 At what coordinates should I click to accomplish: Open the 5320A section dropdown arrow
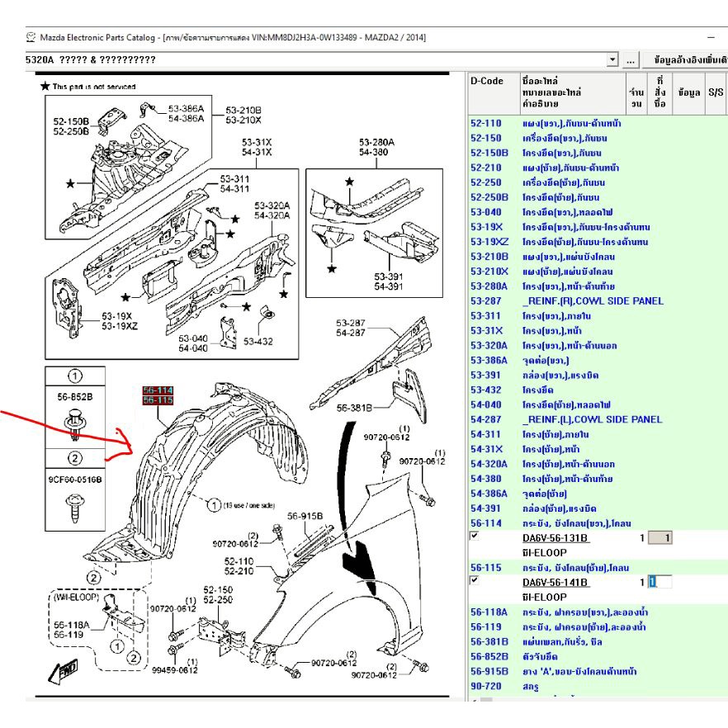click(x=612, y=60)
